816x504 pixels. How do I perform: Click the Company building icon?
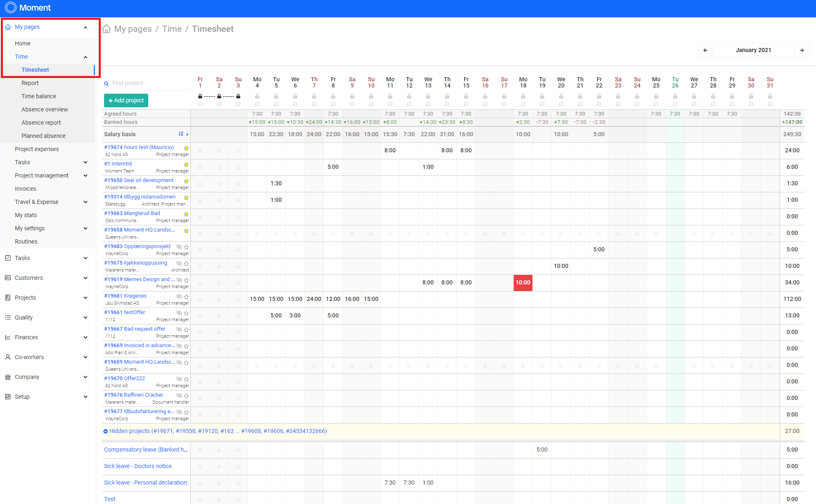coord(8,377)
